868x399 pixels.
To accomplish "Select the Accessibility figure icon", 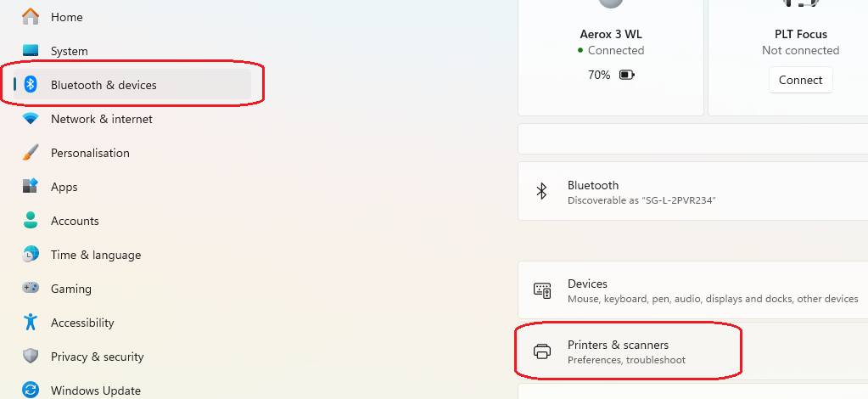I will pyautogui.click(x=31, y=322).
